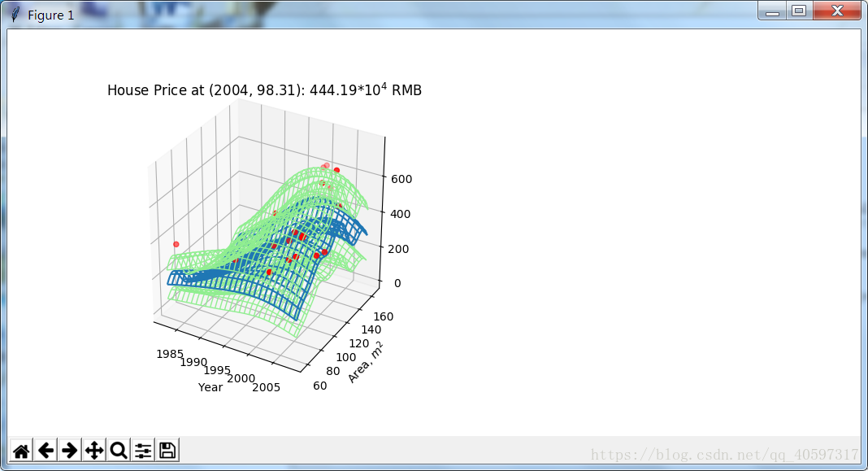This screenshot has height=471, width=868.
Task: Save the figure using the floppy disk icon
Action: [x=167, y=449]
